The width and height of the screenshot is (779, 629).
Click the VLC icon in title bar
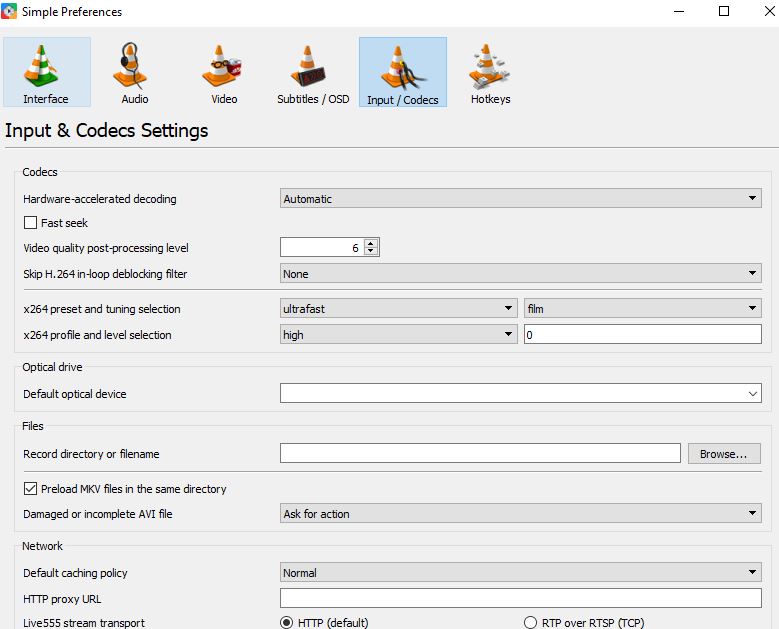[9, 11]
